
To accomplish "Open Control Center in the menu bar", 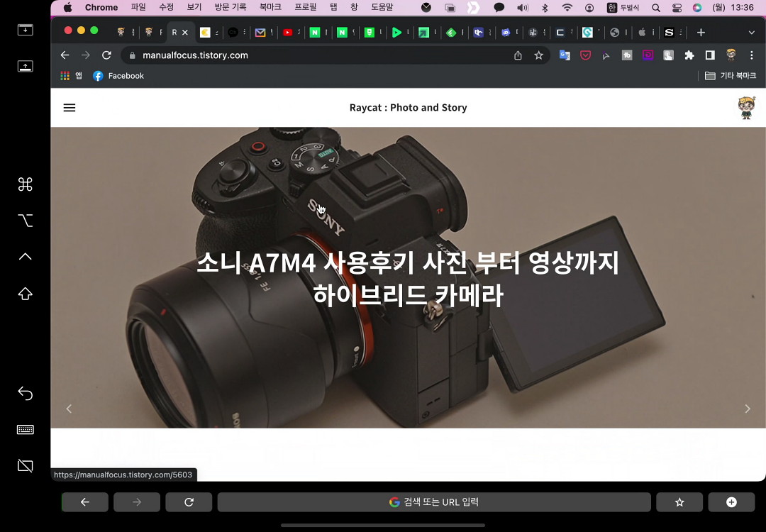I will pyautogui.click(x=677, y=7).
